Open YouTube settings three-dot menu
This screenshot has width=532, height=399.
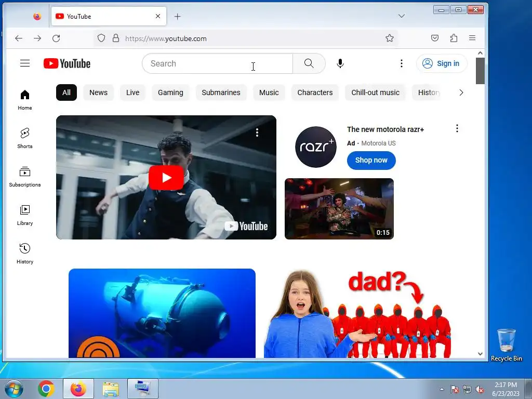402,63
